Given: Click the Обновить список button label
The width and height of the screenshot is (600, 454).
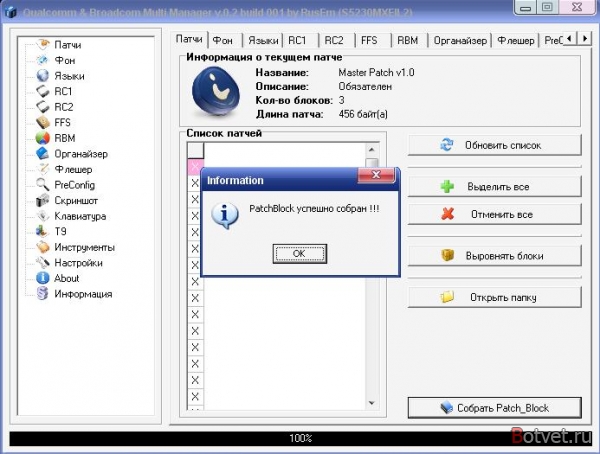Looking at the screenshot, I should point(503,145).
